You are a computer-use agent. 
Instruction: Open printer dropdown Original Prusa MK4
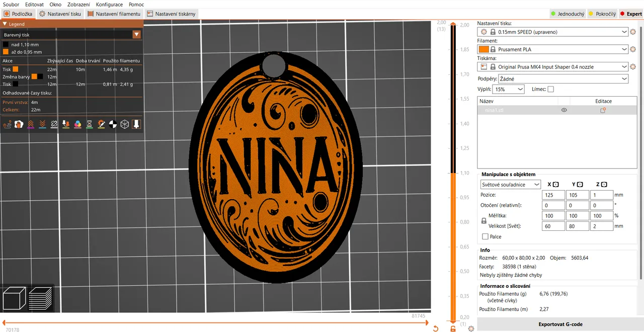[553, 66]
